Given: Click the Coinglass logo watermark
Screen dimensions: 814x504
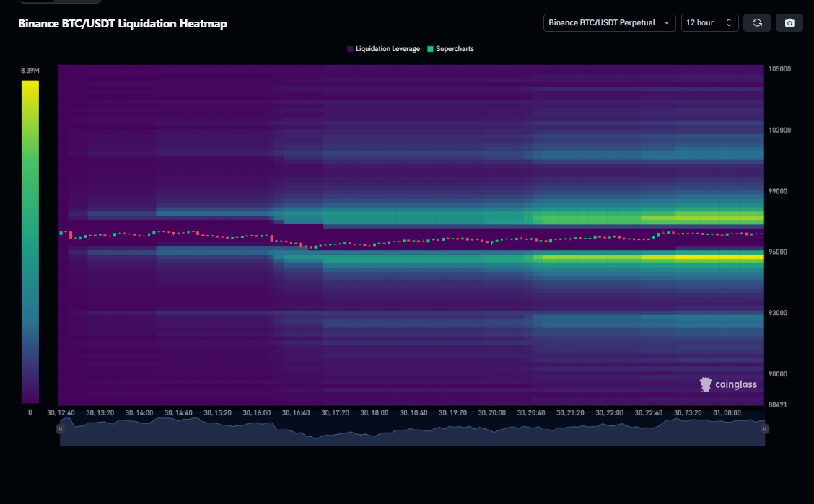Looking at the screenshot, I should (x=728, y=384).
